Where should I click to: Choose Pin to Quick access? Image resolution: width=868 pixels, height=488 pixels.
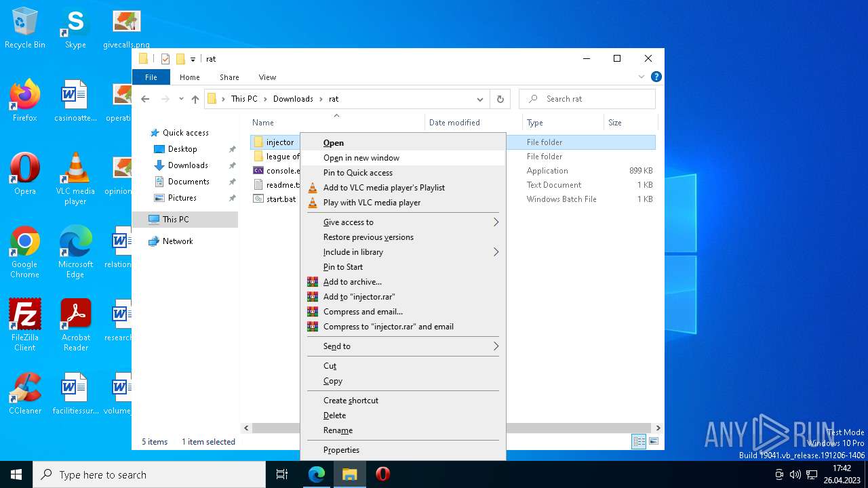(403, 173)
